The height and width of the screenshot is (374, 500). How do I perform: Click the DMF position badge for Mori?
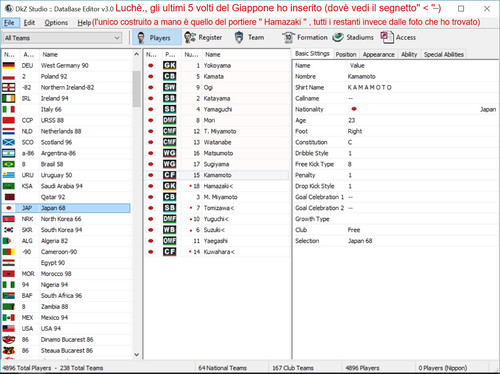click(x=169, y=120)
